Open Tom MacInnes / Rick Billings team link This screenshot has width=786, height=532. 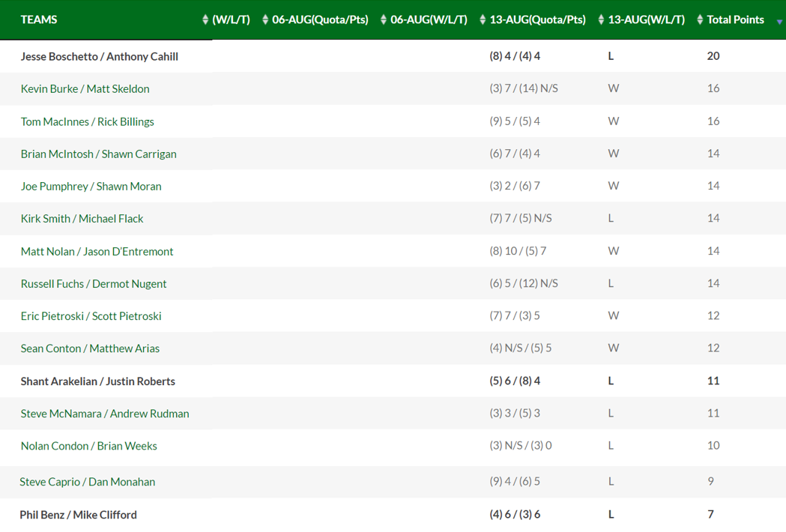pyautogui.click(x=87, y=121)
